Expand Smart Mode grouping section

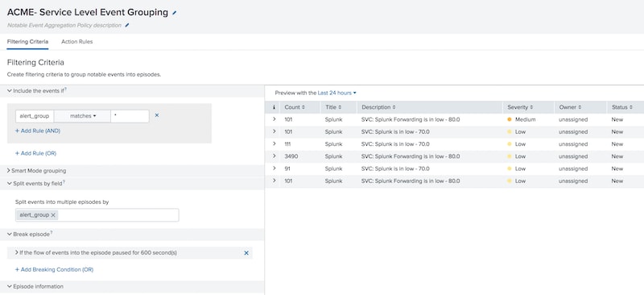tap(36, 170)
